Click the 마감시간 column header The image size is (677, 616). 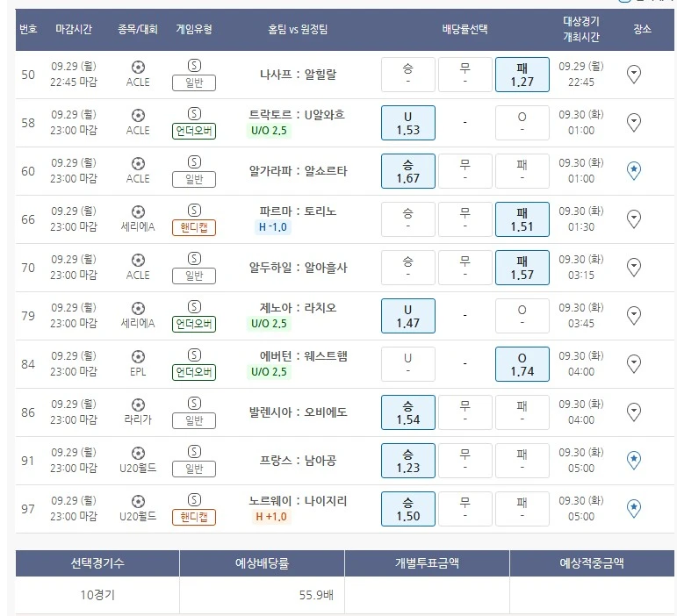coord(76,29)
